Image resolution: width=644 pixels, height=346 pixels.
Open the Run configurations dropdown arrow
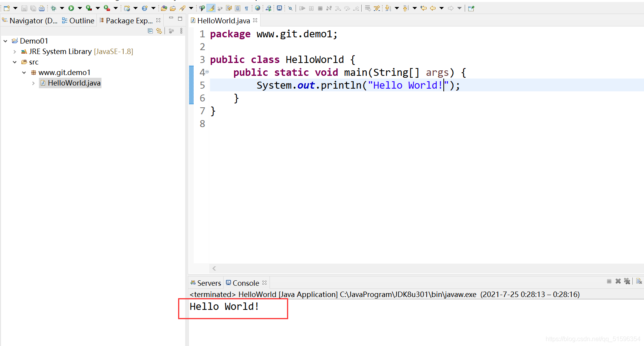tap(80, 8)
